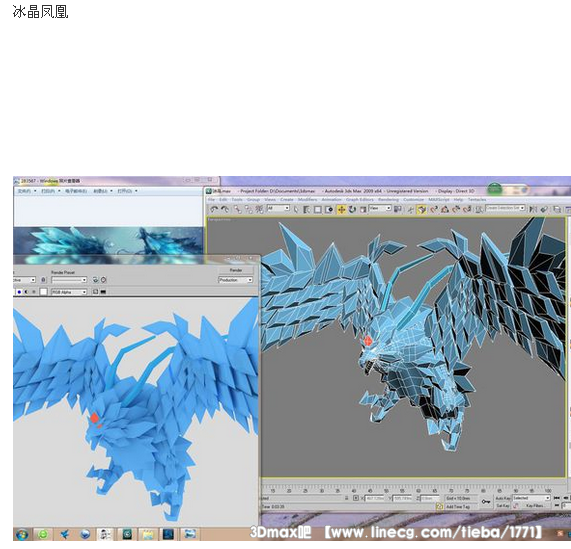Click the blue bird icon in the taskbar
This screenshot has height=549, width=571.
[65, 534]
